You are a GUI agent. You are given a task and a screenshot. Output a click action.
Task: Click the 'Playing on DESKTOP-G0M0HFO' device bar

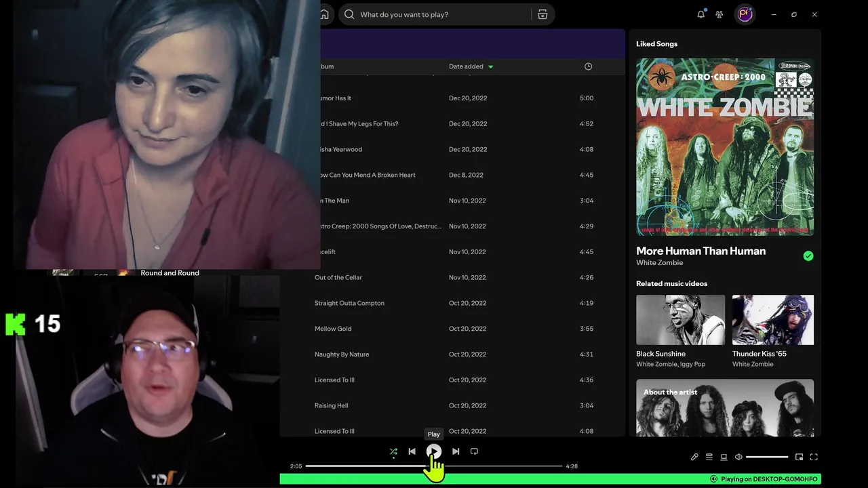tap(550, 479)
